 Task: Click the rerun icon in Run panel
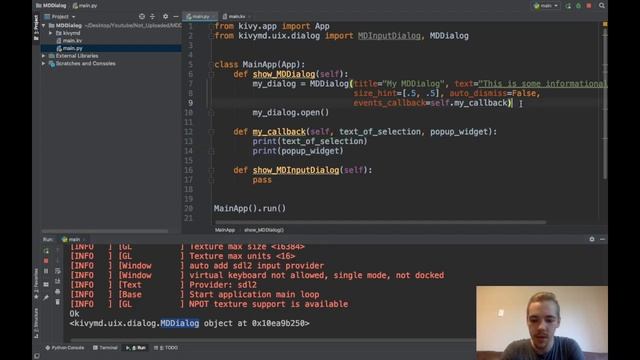tap(46, 251)
